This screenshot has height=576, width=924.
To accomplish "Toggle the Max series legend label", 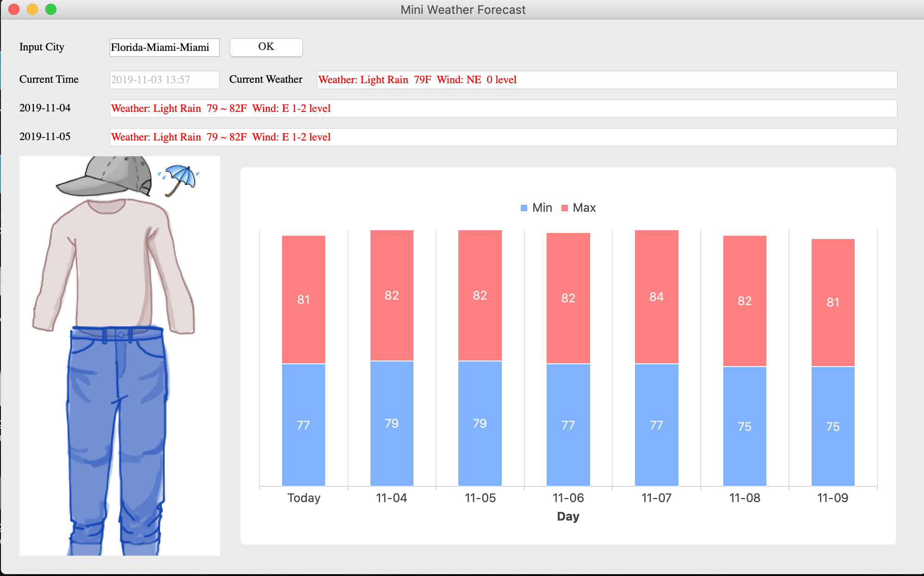I will pos(584,208).
